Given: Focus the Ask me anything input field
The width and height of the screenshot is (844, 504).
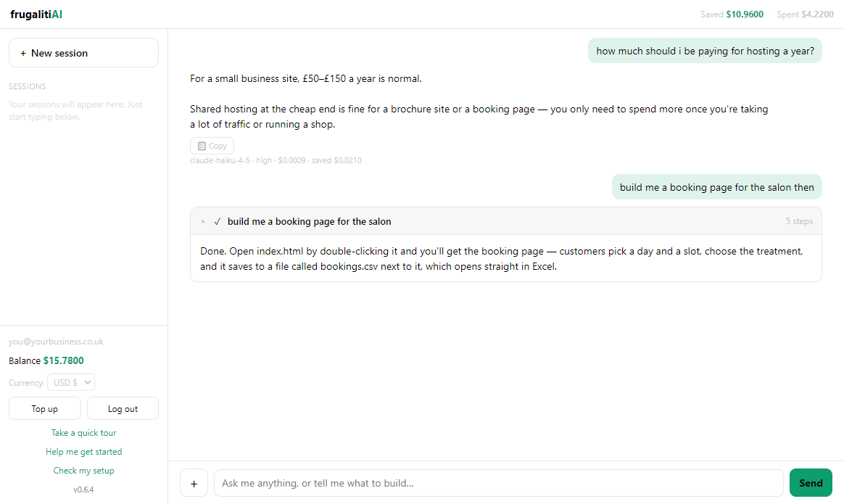Looking at the screenshot, I should (x=498, y=483).
